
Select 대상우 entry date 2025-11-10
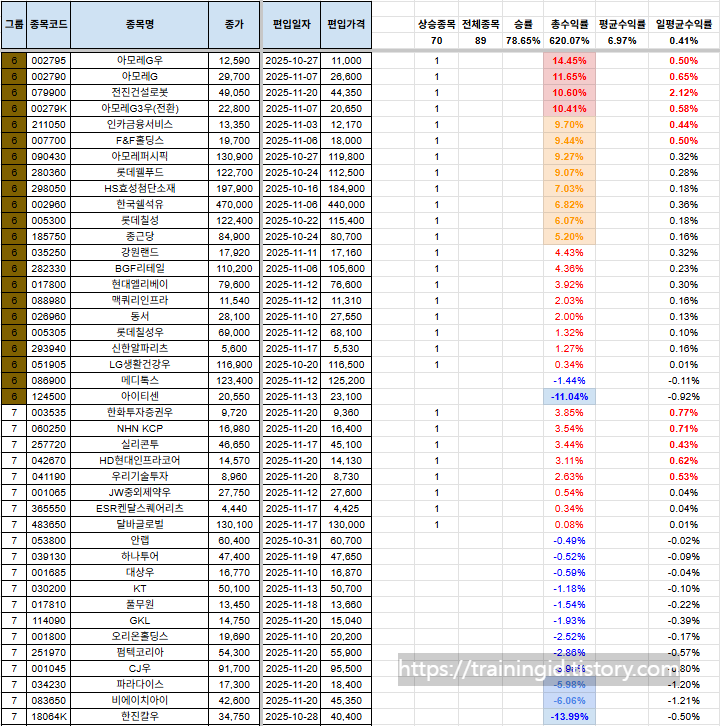tap(291, 573)
